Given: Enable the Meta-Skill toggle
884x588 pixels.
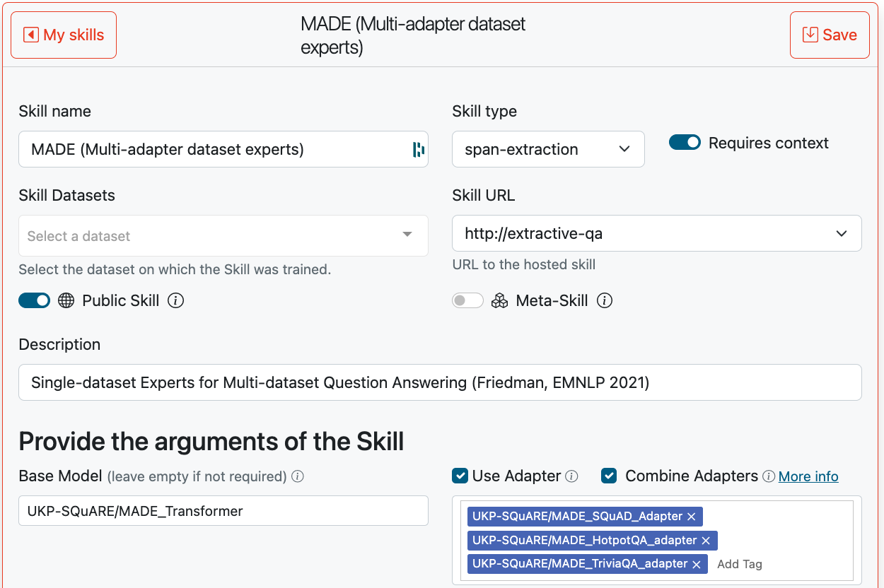Looking at the screenshot, I should 467,301.
